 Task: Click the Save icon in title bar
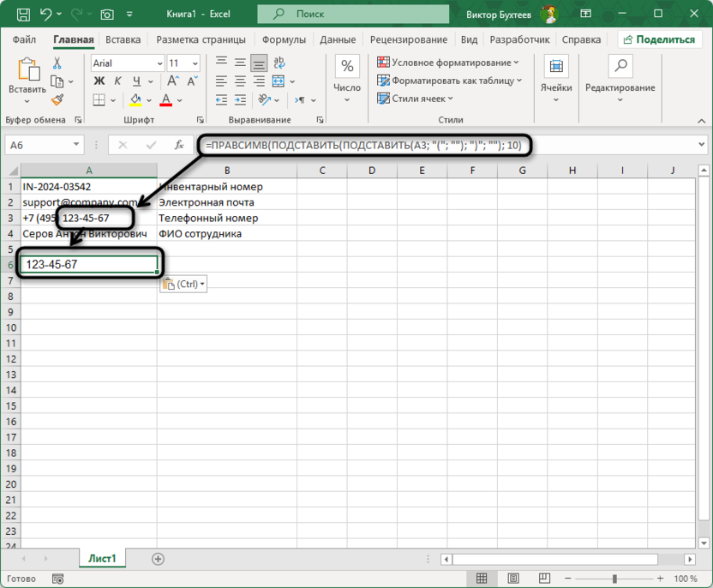point(22,14)
